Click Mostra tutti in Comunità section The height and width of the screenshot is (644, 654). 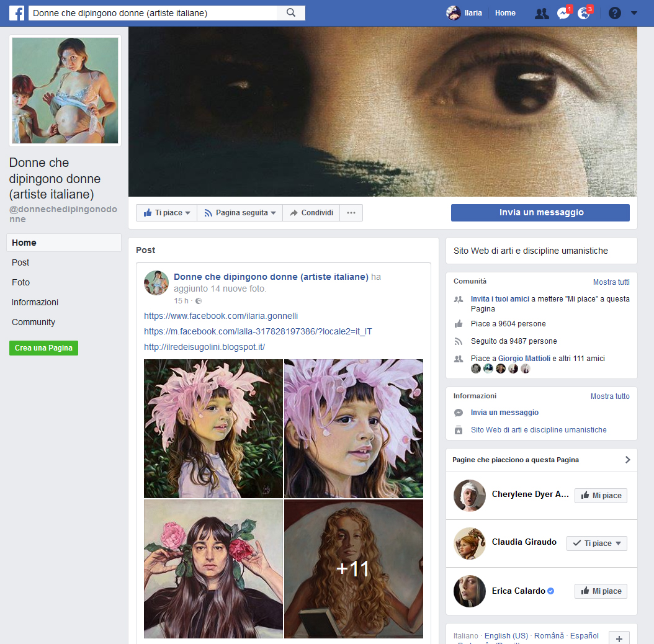[x=611, y=282]
